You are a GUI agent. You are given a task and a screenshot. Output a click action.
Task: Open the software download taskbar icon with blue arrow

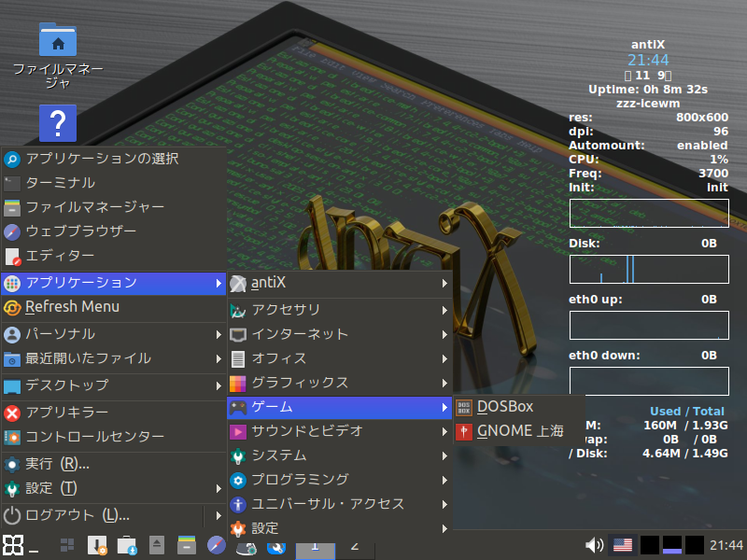point(127,546)
